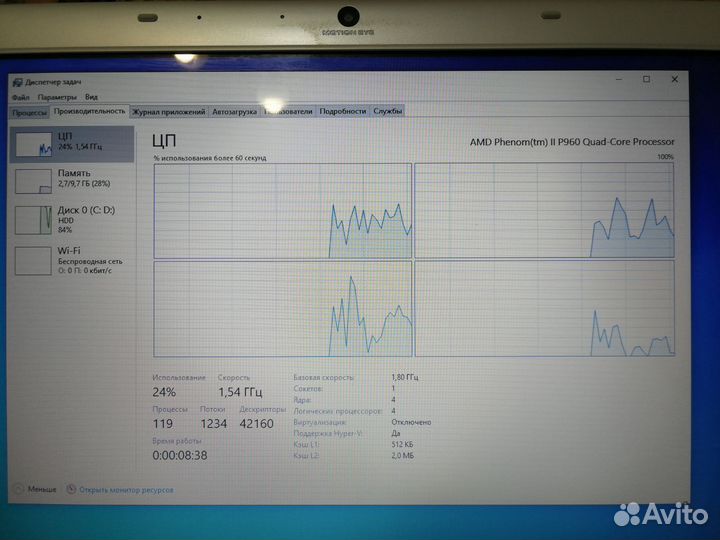Click the bottom-left CPU core graph

(283, 309)
